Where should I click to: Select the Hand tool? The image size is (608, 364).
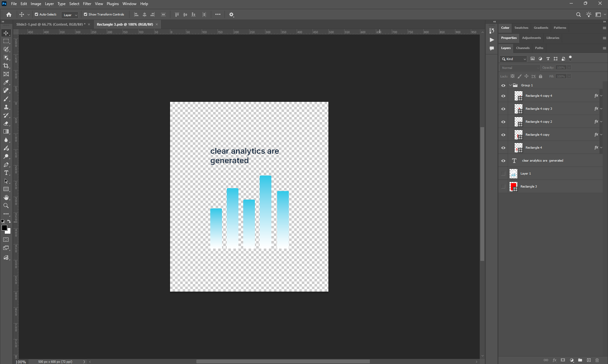click(x=6, y=197)
